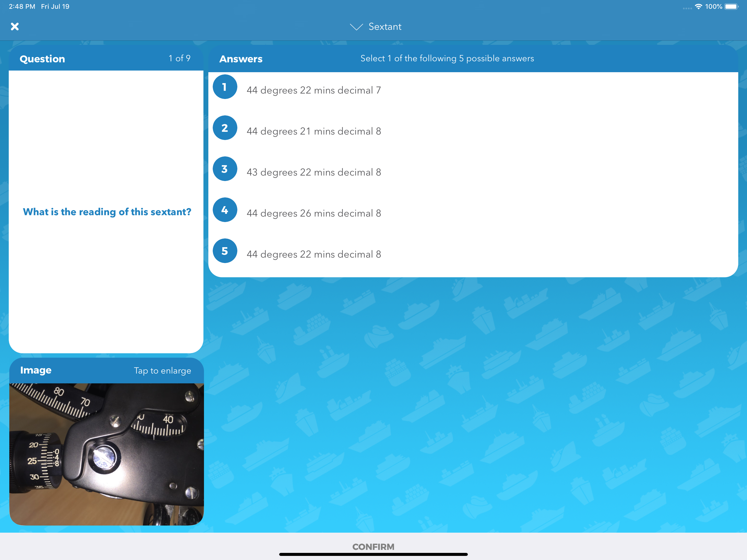This screenshot has width=747, height=560.
Task: Select answer circle number 1
Action: click(224, 87)
